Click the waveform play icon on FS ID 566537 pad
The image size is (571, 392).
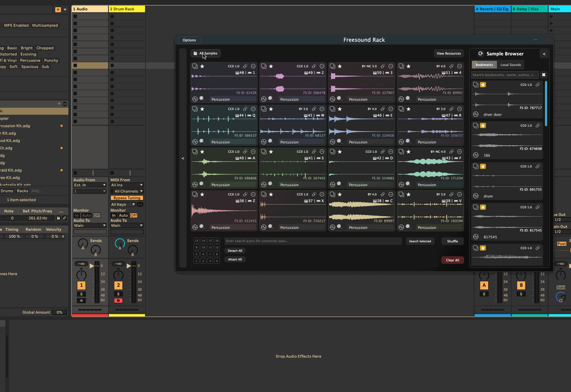point(195,142)
